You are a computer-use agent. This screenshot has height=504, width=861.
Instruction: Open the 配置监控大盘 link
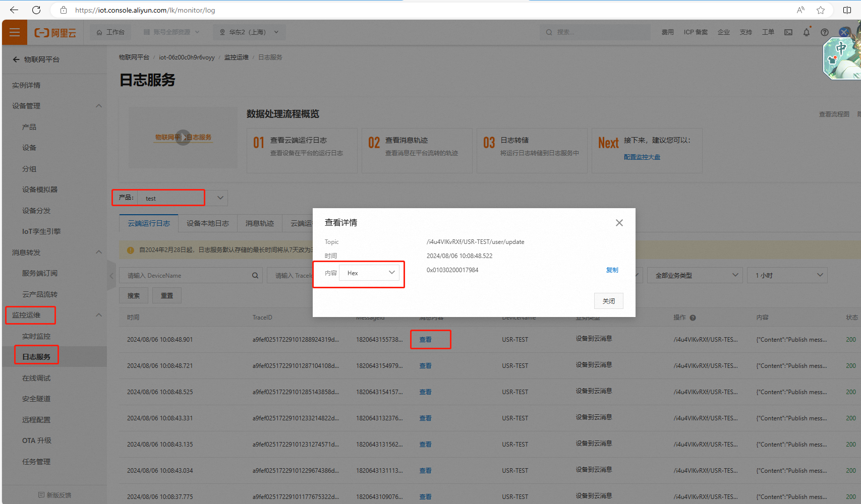(x=642, y=157)
